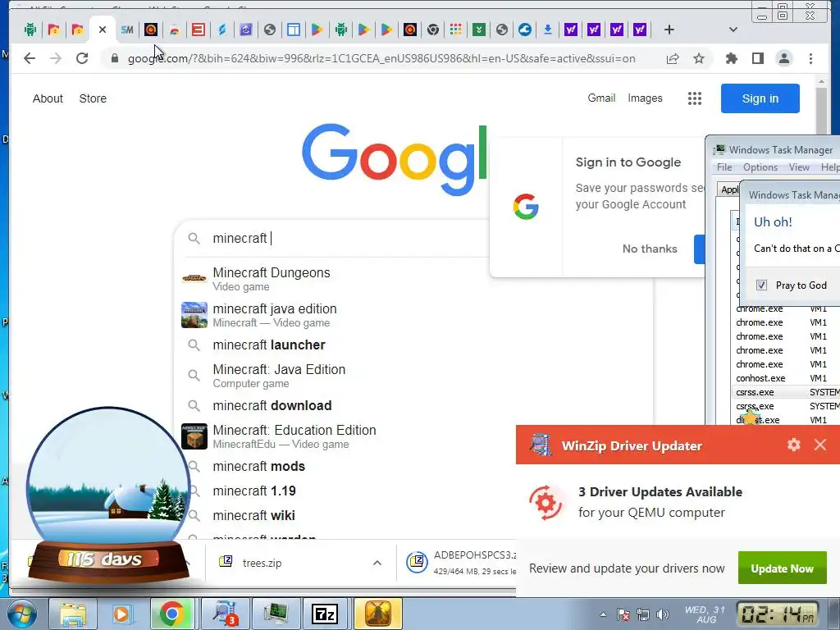Bookmark this page with the star icon
The image size is (840, 630).
click(699, 58)
